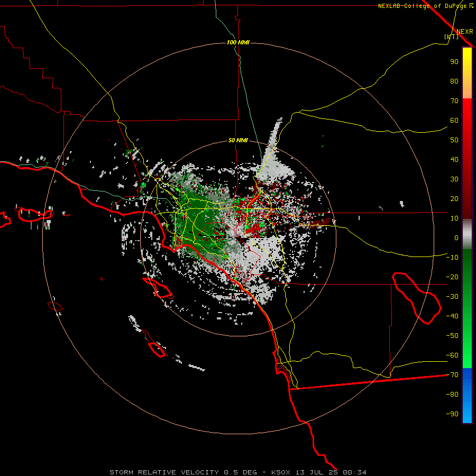
Task: Click the blue bottom segment of color bar
Action: (467, 396)
